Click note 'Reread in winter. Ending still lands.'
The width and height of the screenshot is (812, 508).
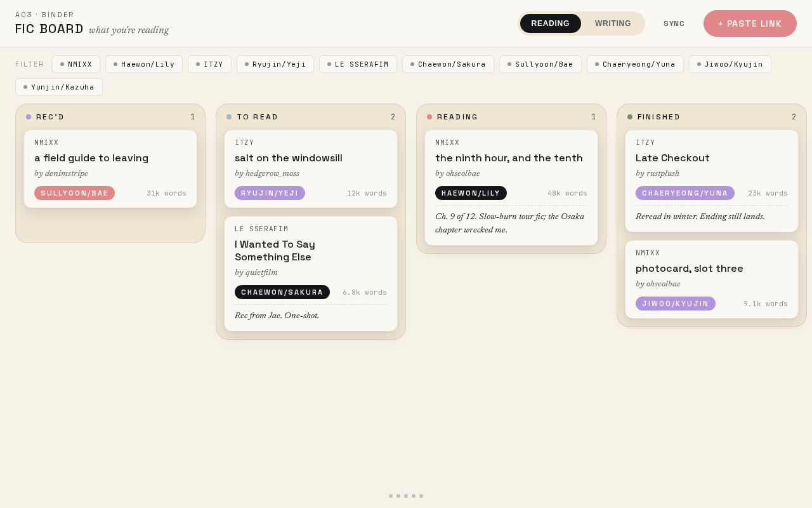(x=700, y=217)
